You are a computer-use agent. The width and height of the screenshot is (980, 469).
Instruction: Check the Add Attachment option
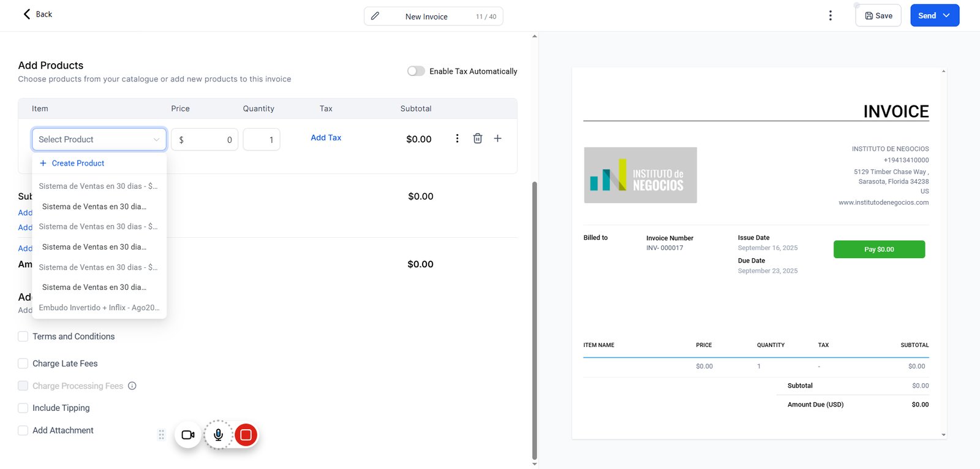point(23,430)
